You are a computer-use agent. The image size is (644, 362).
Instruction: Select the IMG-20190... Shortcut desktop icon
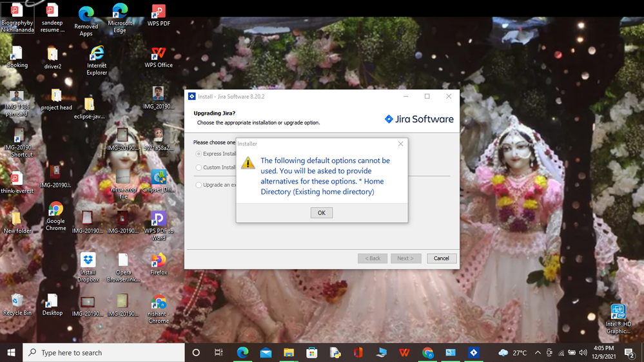[19, 142]
